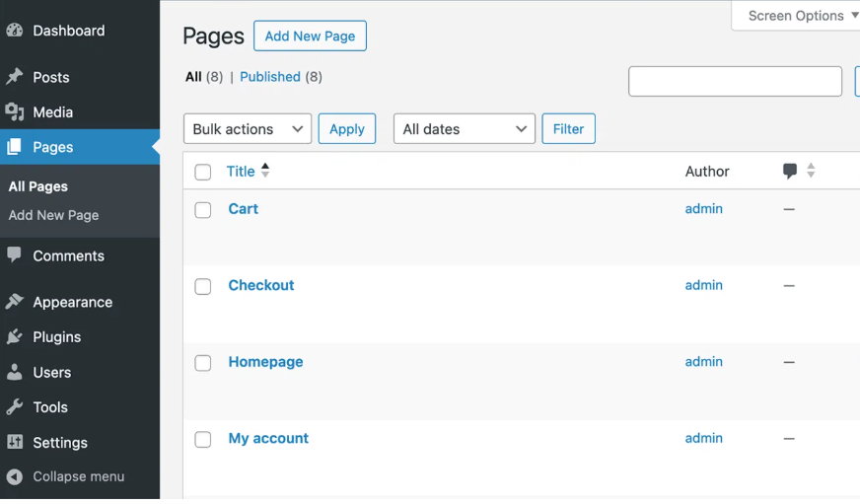Click the Users person icon

(14, 373)
